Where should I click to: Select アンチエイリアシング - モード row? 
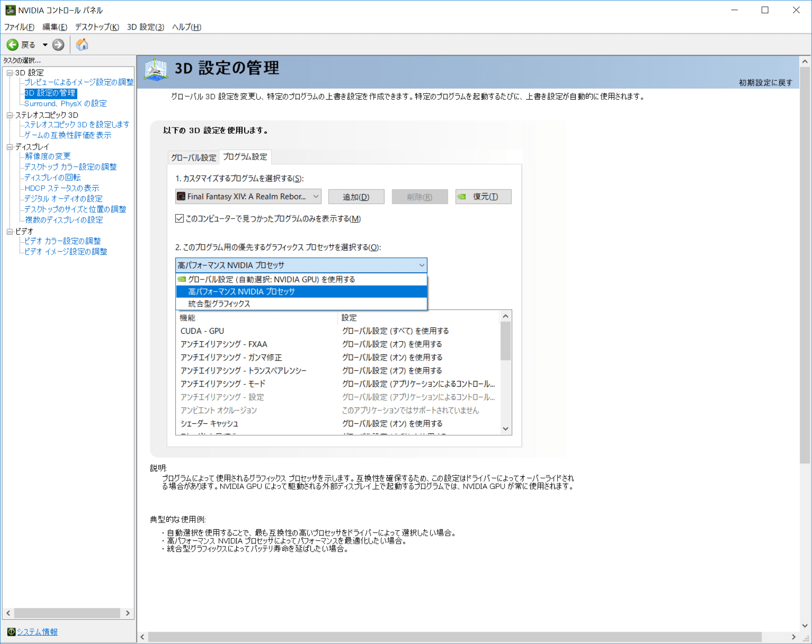click(x=338, y=384)
